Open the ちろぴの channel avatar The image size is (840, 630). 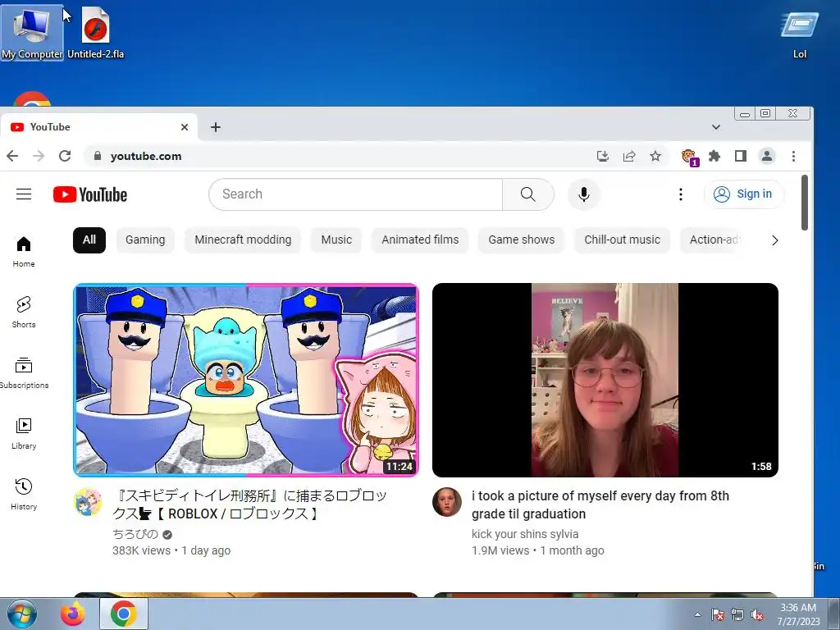click(x=88, y=502)
